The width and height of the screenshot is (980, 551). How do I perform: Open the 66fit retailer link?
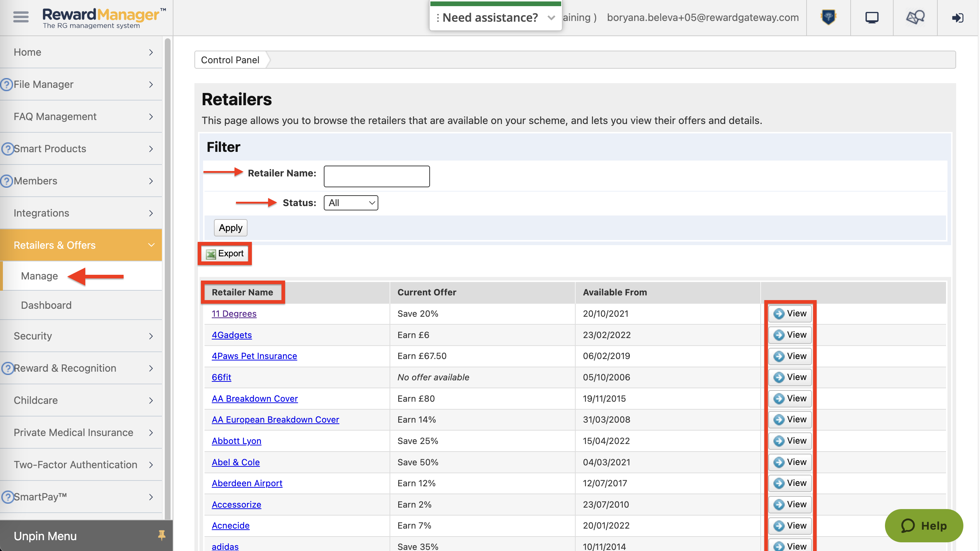pyautogui.click(x=222, y=377)
